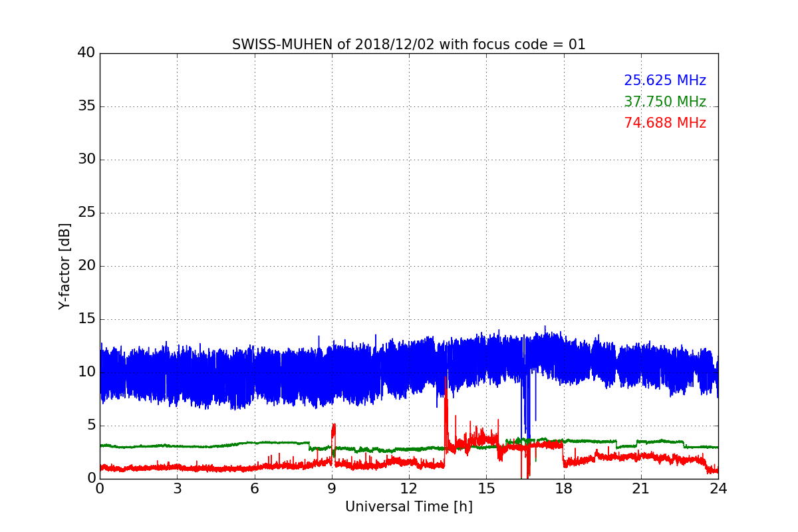The width and height of the screenshot is (798, 532).
Task: Click the x-axis tick label 24
Action: pyautogui.click(x=718, y=489)
